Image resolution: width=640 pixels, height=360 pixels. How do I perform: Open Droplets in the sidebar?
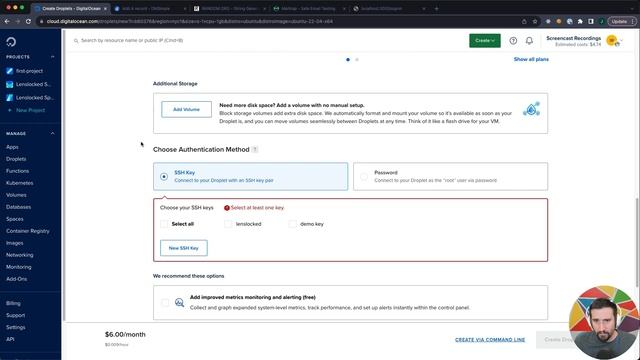pyautogui.click(x=16, y=159)
